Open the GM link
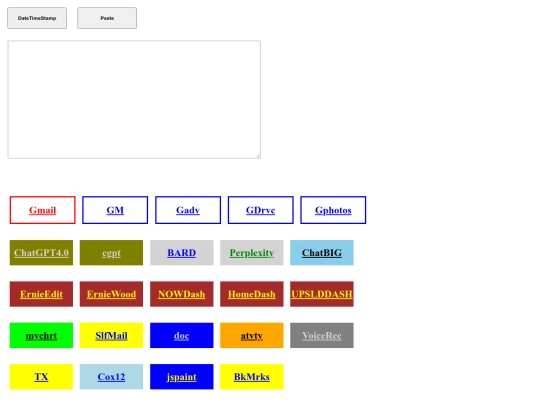This screenshot has width=540, height=405. 115,210
